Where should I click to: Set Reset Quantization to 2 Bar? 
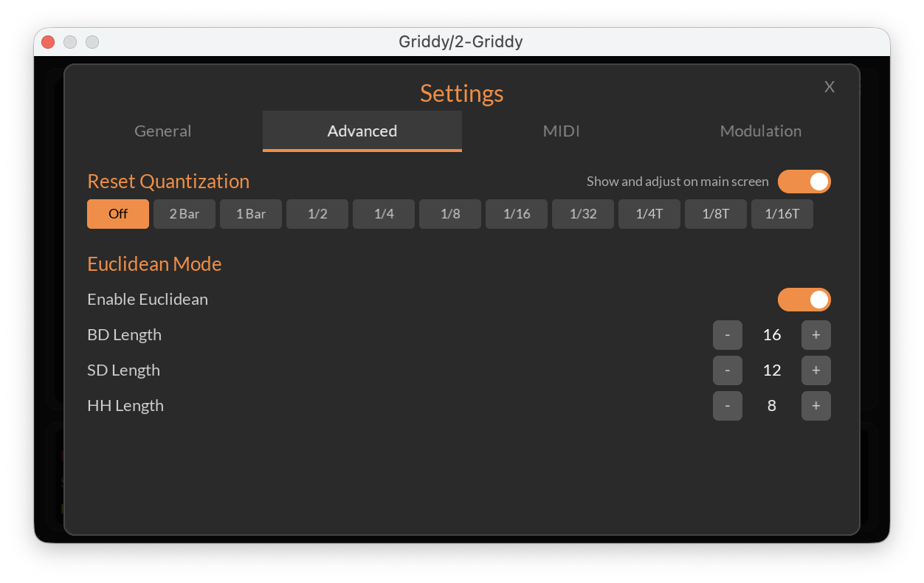(184, 213)
